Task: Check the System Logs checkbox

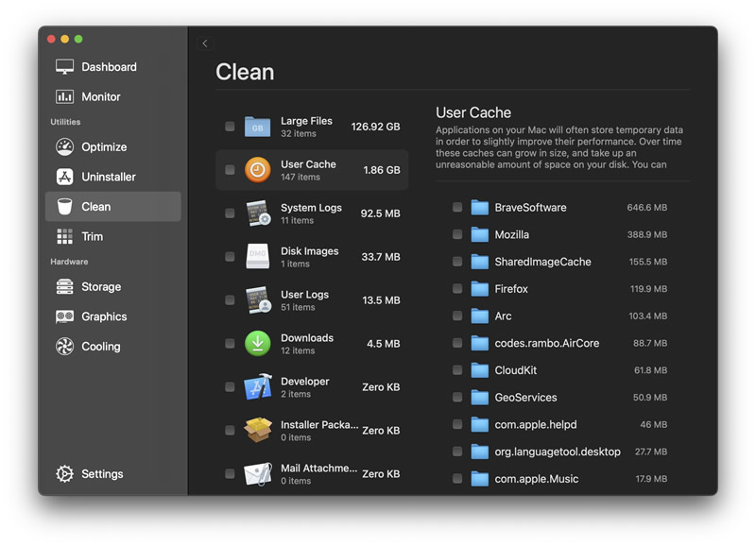Action: coord(230,213)
